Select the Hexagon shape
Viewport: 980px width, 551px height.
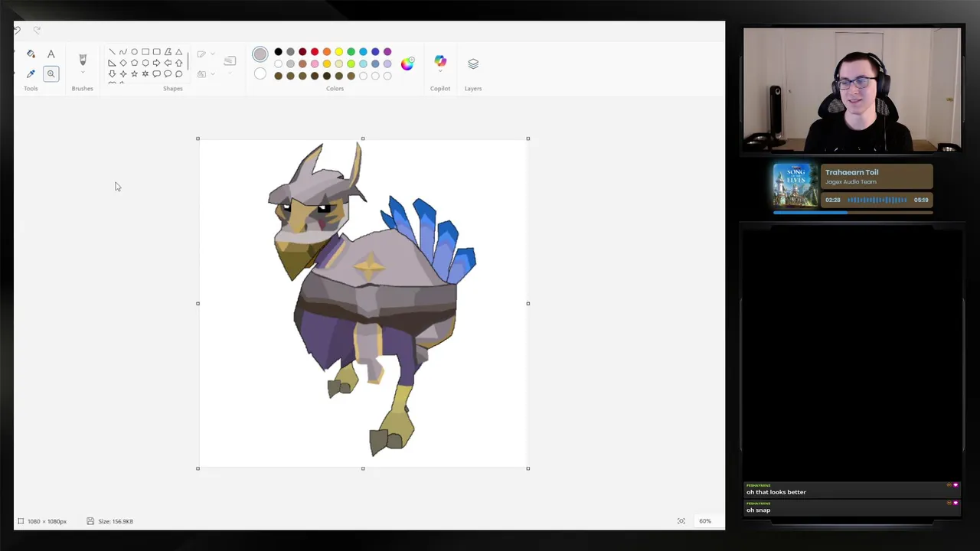[145, 63]
